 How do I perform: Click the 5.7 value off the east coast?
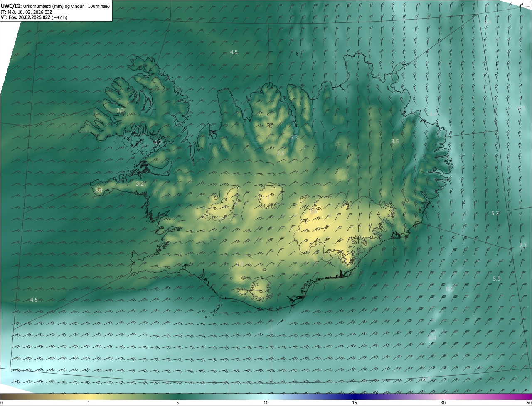tap(495, 213)
